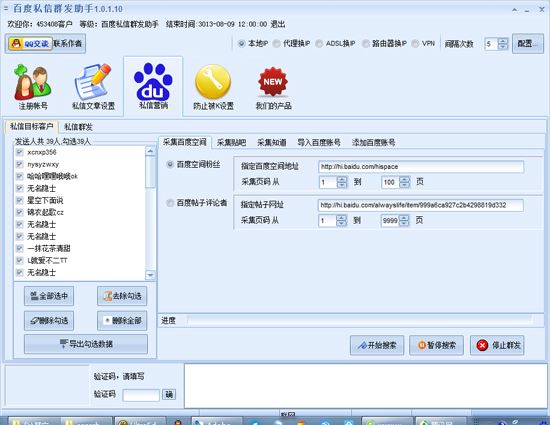This screenshot has width=550, height=425.
Task: Toggle checkbox for L就爱不二TT
Action: click(x=20, y=260)
